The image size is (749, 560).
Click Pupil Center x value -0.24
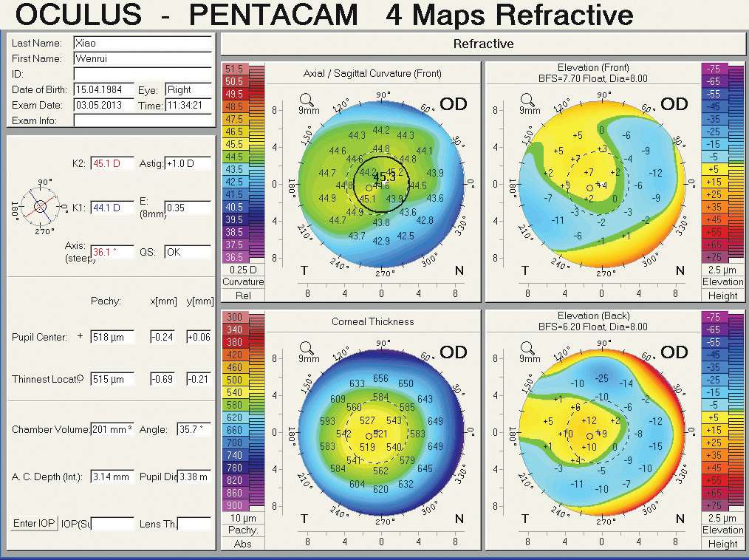pos(163,337)
